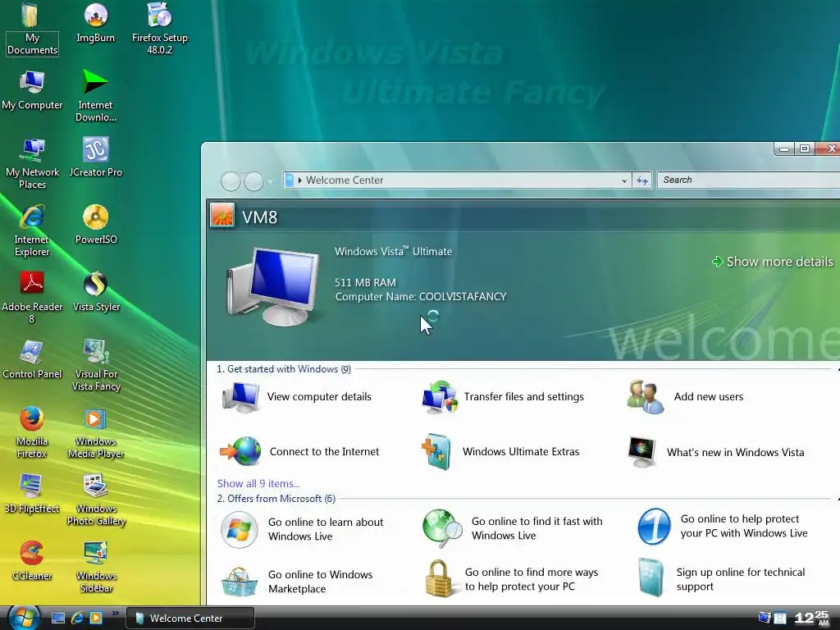Screen dimensions: 840x630
Task: Open Go online to Windows Marketplace
Action: [297, 582]
